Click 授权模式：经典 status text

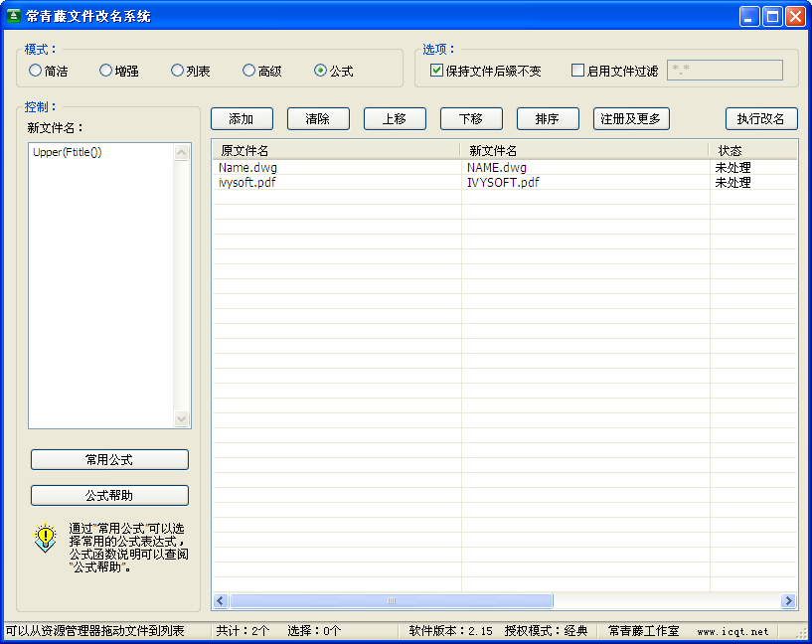(547, 631)
